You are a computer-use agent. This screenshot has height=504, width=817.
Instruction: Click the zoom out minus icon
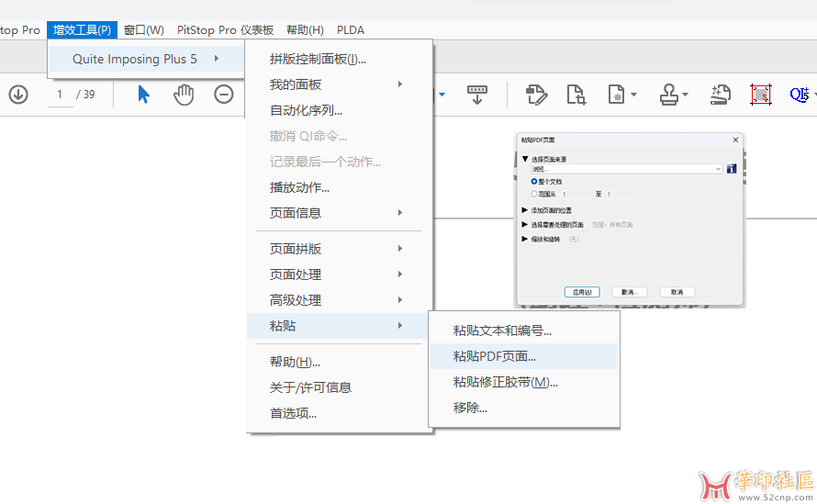coord(224,95)
